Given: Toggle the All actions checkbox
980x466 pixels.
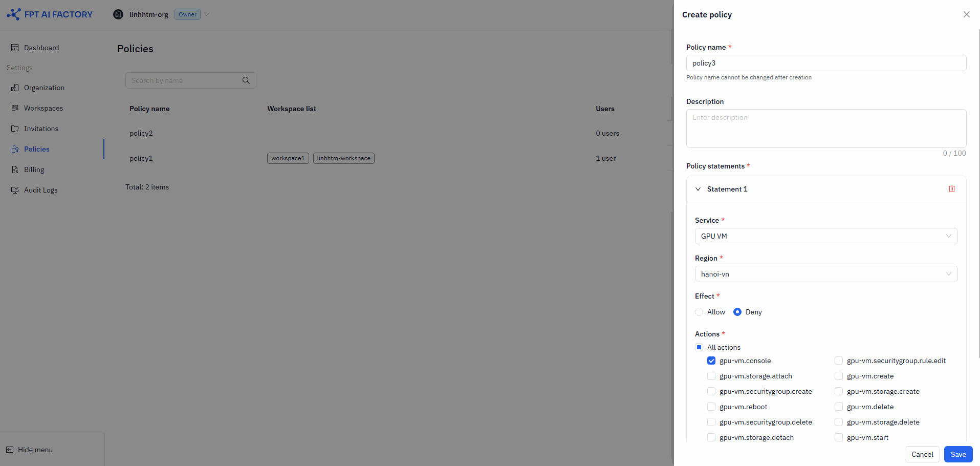Looking at the screenshot, I should click(x=699, y=347).
